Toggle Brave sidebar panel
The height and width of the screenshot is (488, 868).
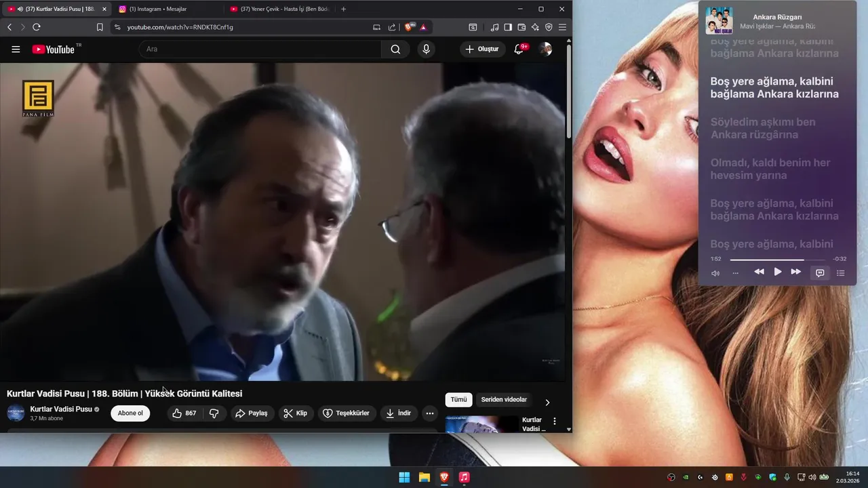(x=508, y=27)
